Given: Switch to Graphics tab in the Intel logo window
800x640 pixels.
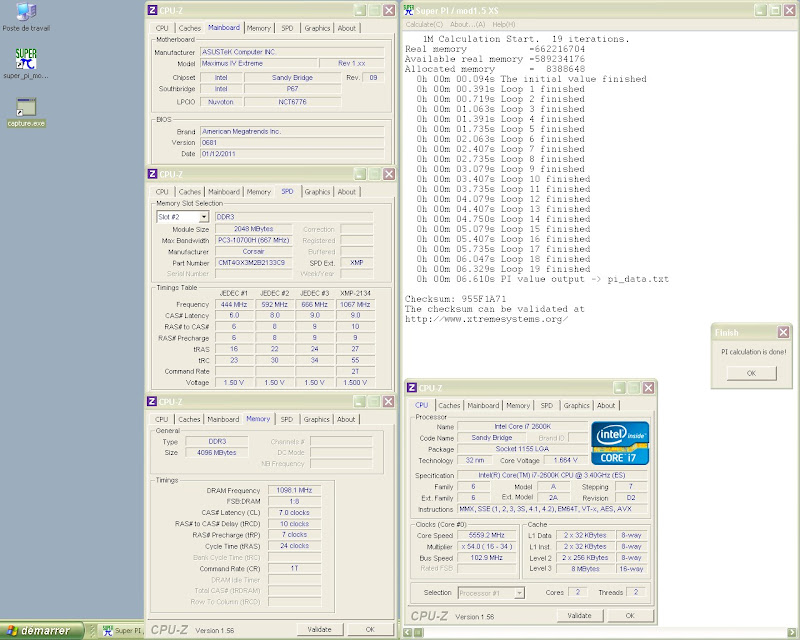Looking at the screenshot, I should tap(576, 406).
